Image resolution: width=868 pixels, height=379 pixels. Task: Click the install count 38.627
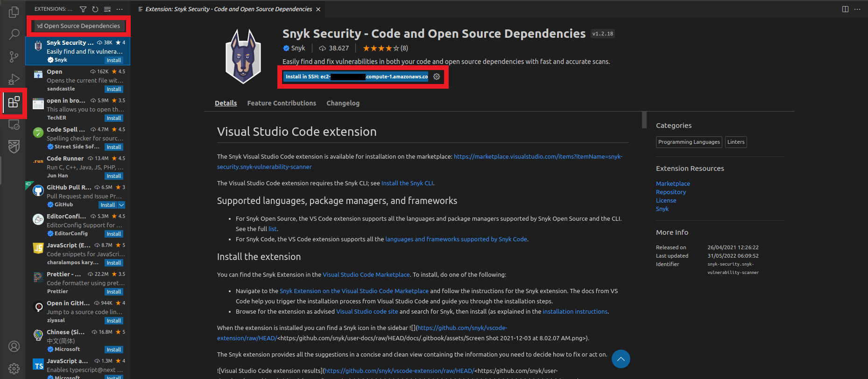coord(334,48)
